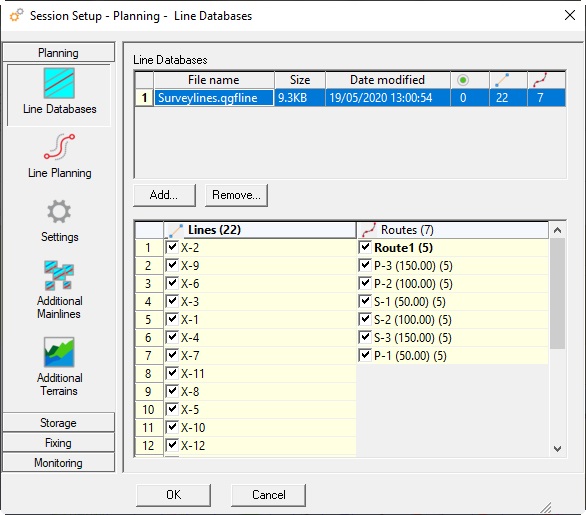586x515 pixels.
Task: Toggle the Route1 (5) checkbox
Action: coord(364,247)
